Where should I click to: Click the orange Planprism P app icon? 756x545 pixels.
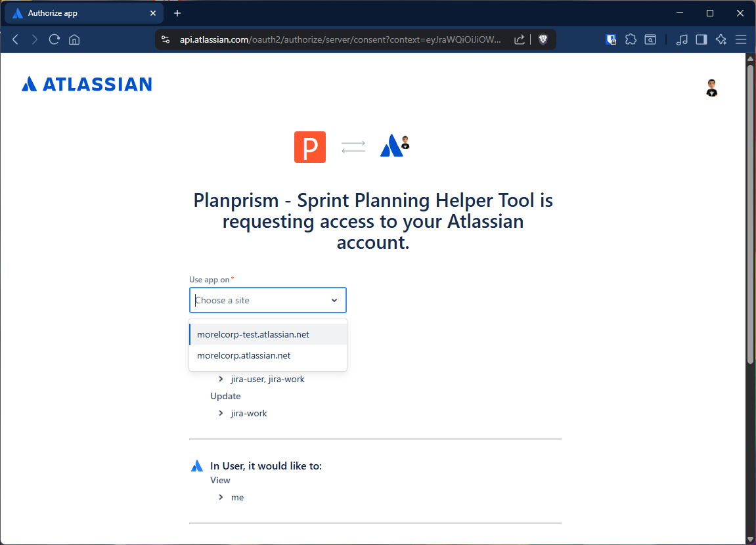coord(310,147)
